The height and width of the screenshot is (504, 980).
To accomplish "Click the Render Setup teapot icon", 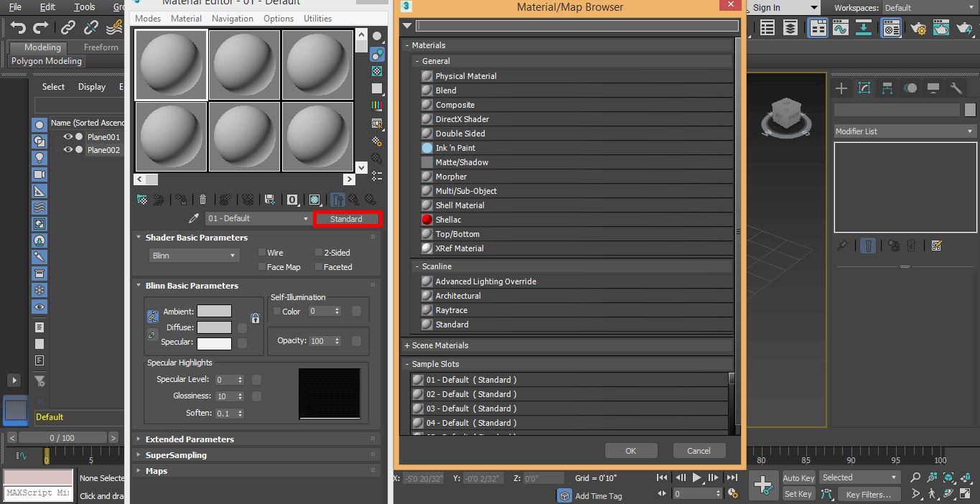I will (918, 28).
